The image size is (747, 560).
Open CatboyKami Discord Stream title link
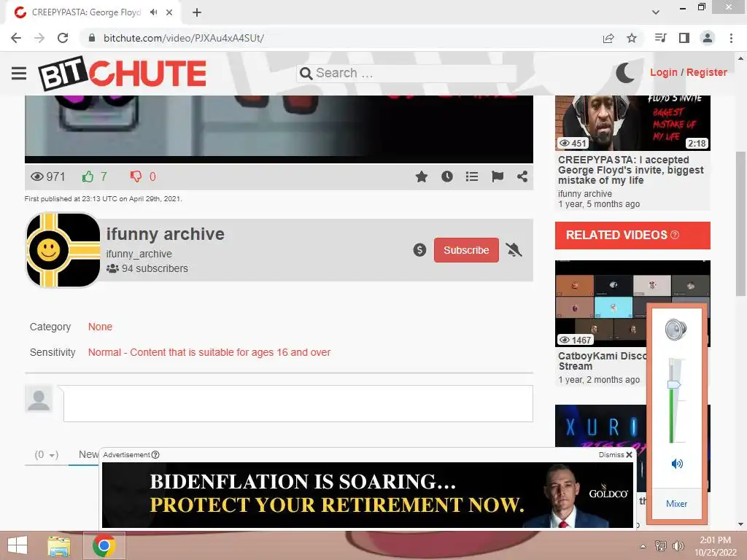[603, 361]
